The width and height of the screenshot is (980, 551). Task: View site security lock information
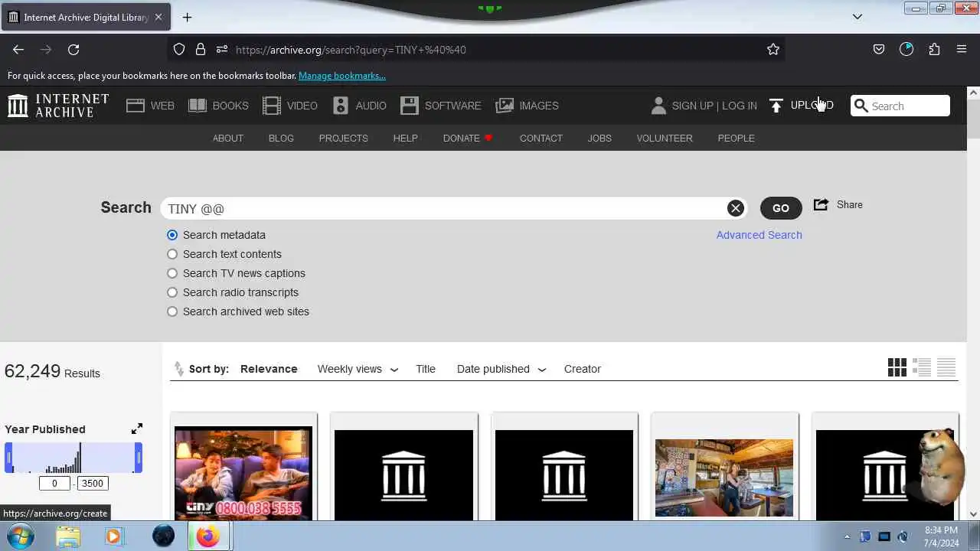pyautogui.click(x=201, y=50)
